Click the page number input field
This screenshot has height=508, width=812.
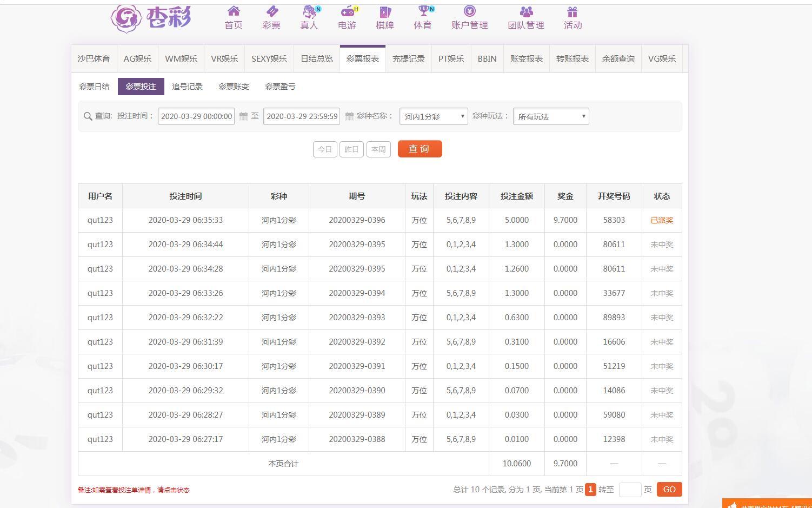tap(629, 490)
